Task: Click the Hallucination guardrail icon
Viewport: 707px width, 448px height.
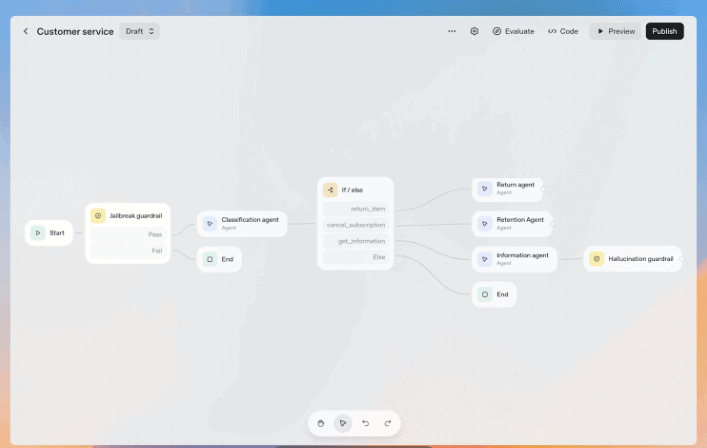Action: pos(596,259)
